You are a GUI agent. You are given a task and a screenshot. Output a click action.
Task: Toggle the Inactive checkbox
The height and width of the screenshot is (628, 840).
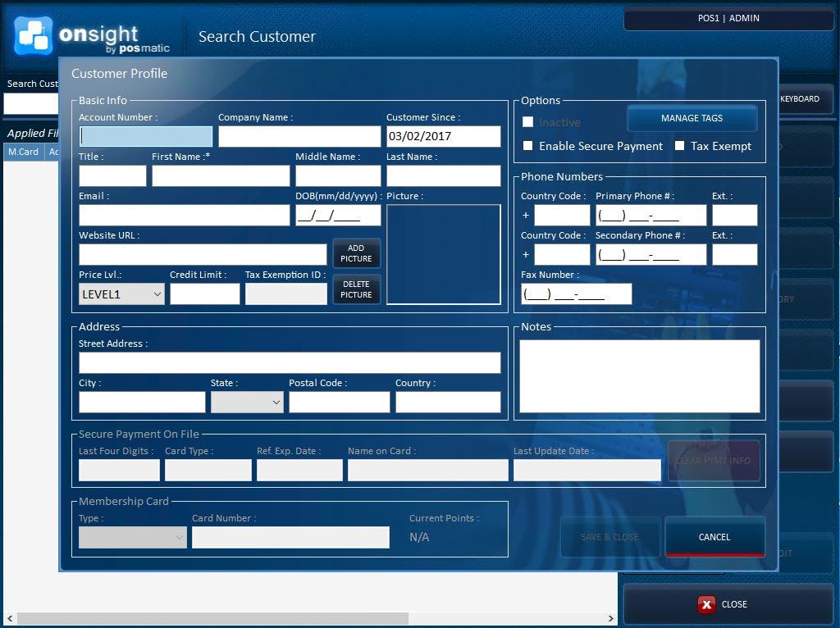(x=527, y=121)
